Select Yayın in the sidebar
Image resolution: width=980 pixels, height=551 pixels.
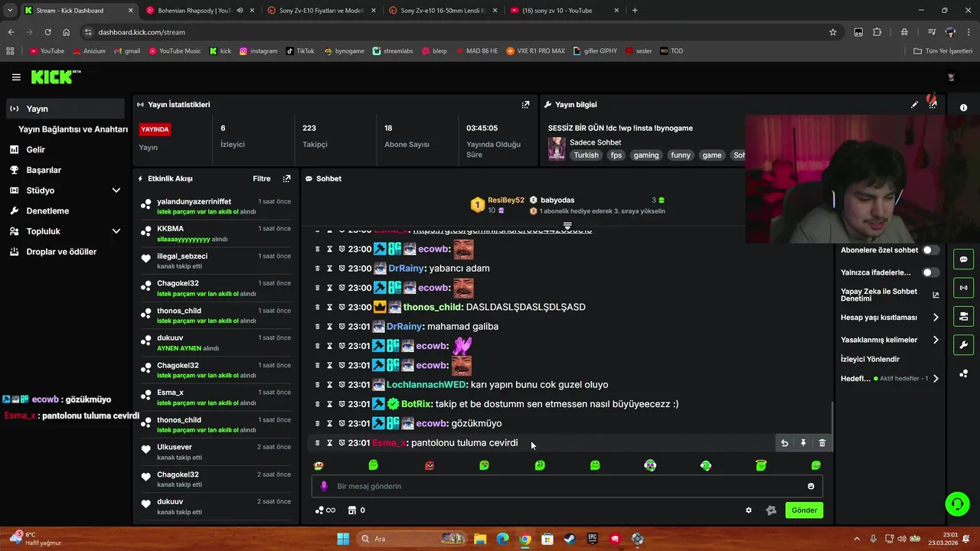pyautogui.click(x=65, y=109)
